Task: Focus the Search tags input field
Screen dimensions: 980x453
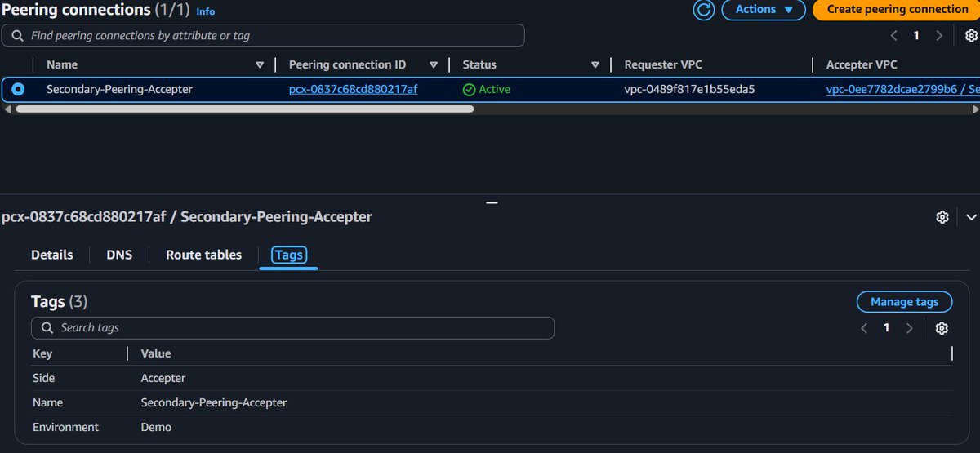Action: [292, 328]
